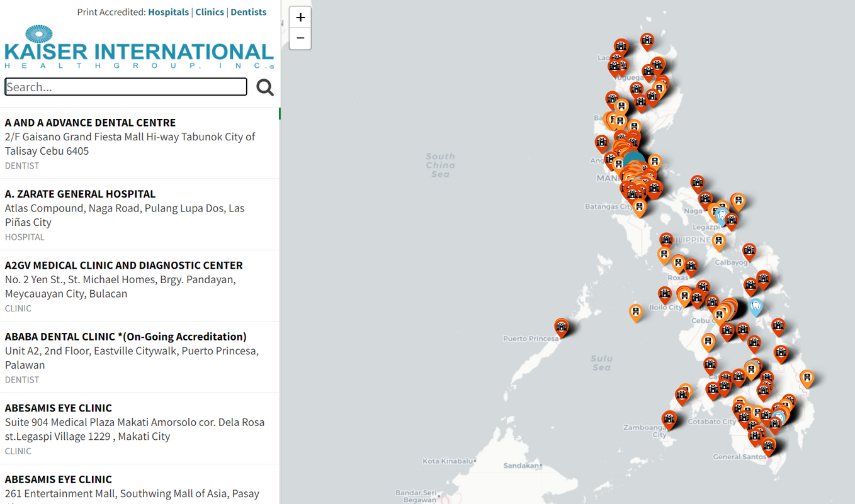
Task: Select A AND A ADVANCE DENTAL CENTRE entry
Action: tap(90, 123)
